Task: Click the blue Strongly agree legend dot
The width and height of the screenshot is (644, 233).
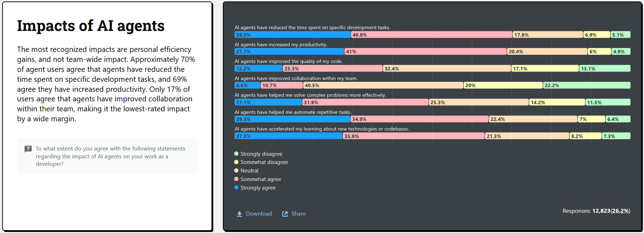Action: (236, 187)
